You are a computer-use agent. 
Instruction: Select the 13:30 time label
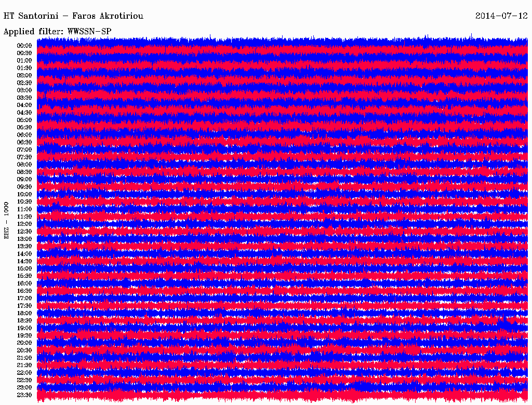(24, 246)
